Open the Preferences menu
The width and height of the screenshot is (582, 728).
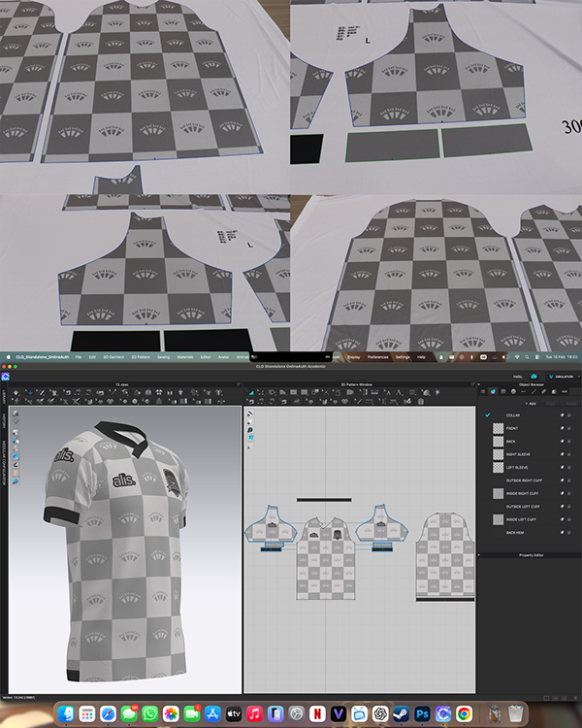pyautogui.click(x=377, y=357)
